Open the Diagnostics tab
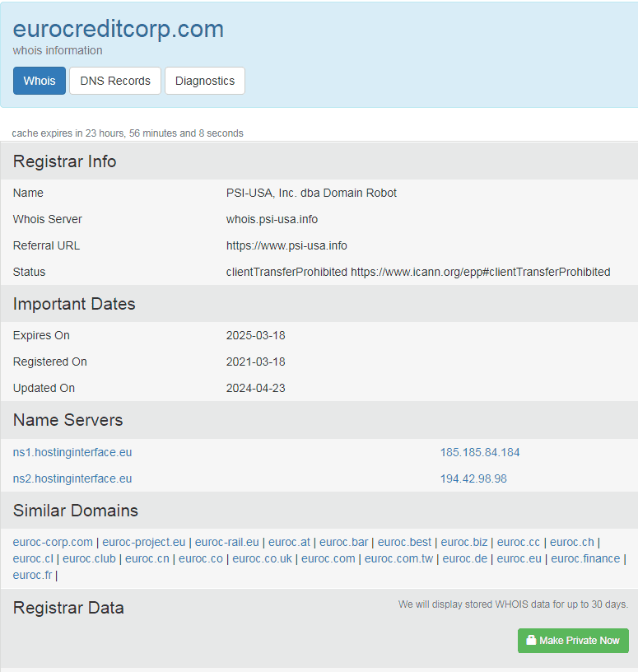This screenshot has height=672, width=638. click(205, 81)
